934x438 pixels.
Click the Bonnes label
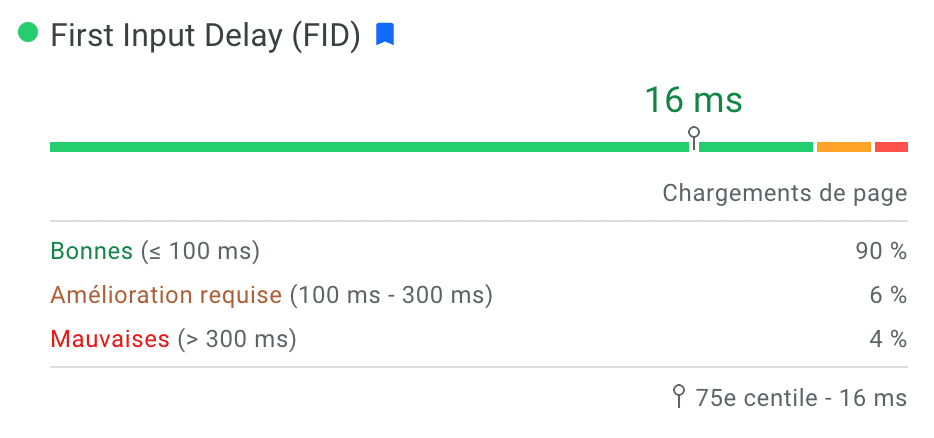tap(92, 251)
